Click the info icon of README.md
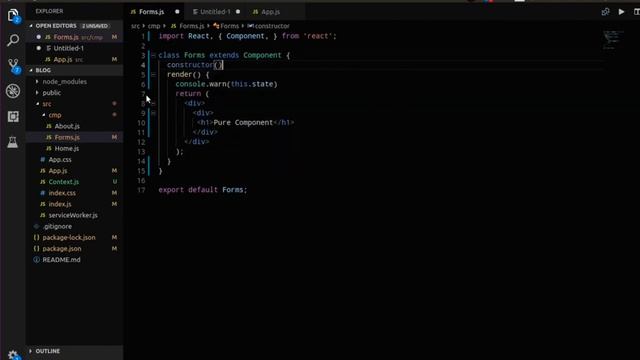This screenshot has width=640, height=360. (36, 260)
